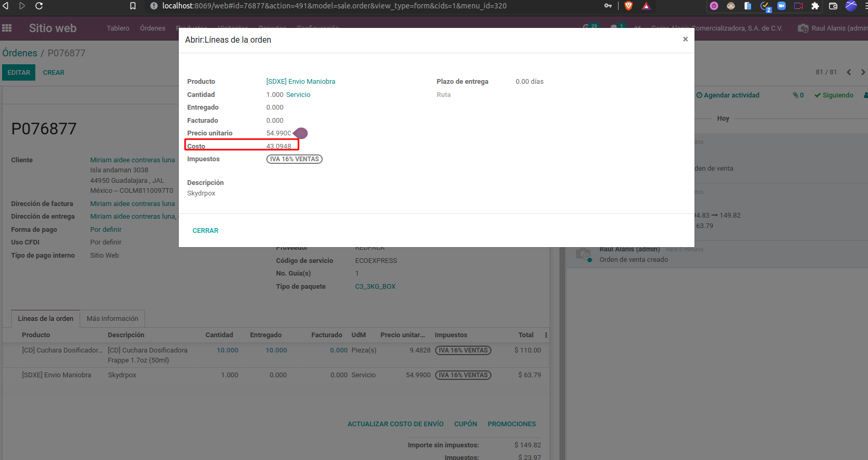Go back using browser back arrow

(6, 6)
